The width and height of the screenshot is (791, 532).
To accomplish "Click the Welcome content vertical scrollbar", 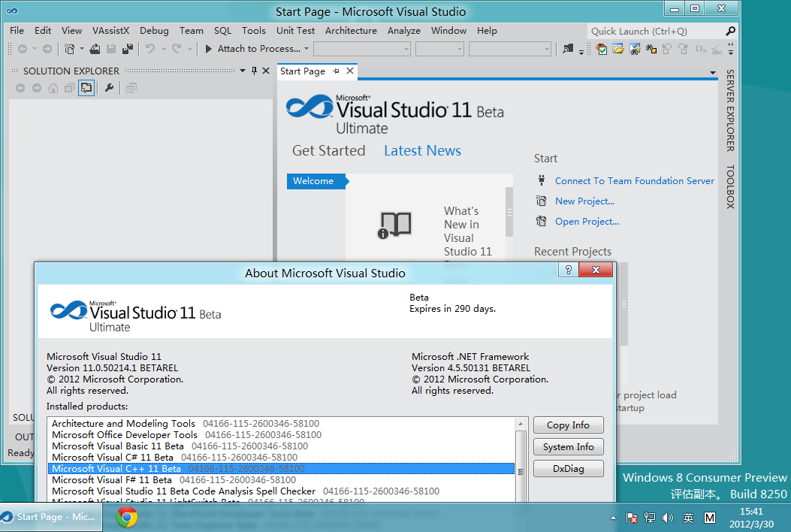I will [x=509, y=212].
